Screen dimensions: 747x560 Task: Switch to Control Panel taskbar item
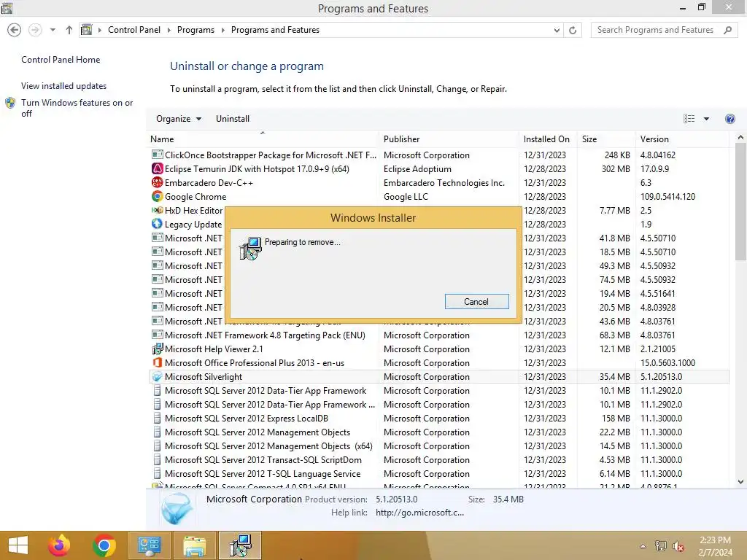(149, 545)
